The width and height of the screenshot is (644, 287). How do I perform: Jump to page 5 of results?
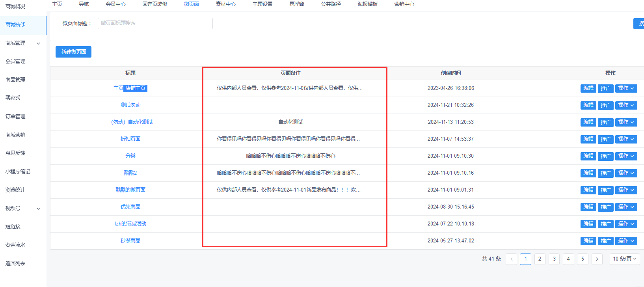582,259
